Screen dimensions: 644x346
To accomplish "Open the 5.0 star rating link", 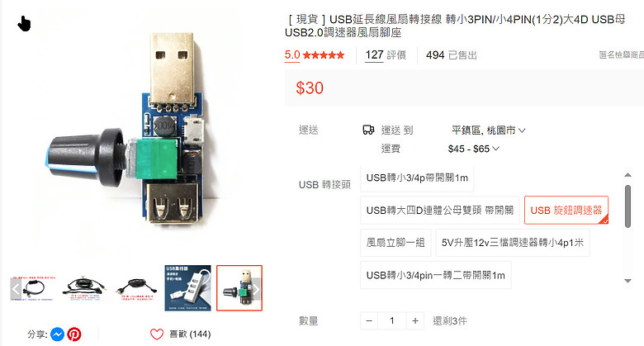I will tap(315, 55).
